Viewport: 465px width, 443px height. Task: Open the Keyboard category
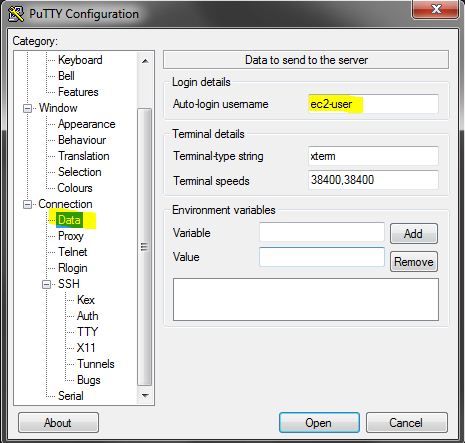pyautogui.click(x=80, y=60)
